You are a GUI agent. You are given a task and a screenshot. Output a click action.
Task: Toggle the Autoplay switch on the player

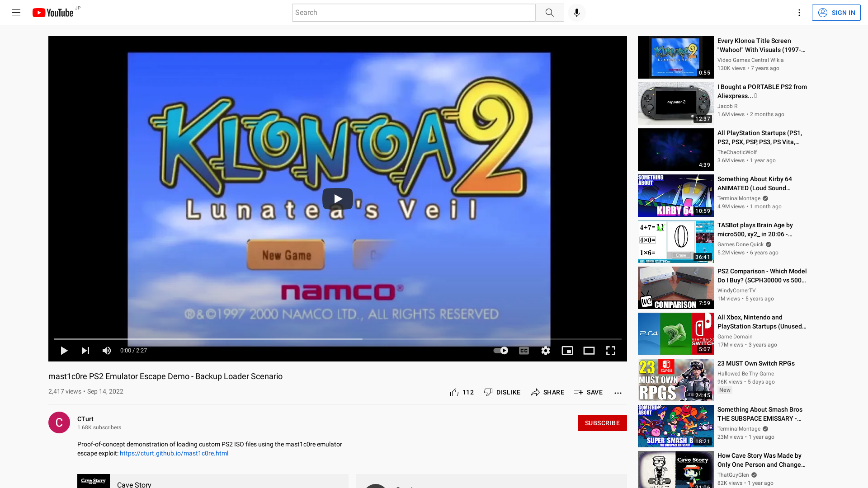point(500,351)
